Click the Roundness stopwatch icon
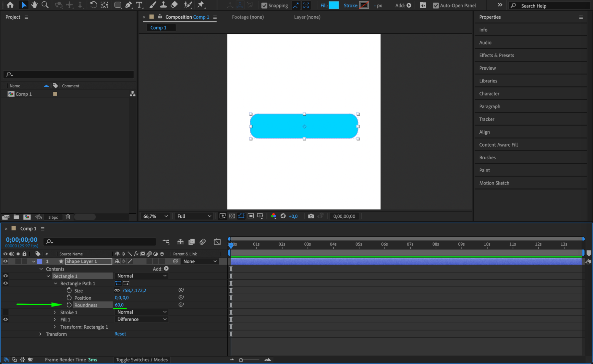The height and width of the screenshot is (364, 593). [x=69, y=305]
